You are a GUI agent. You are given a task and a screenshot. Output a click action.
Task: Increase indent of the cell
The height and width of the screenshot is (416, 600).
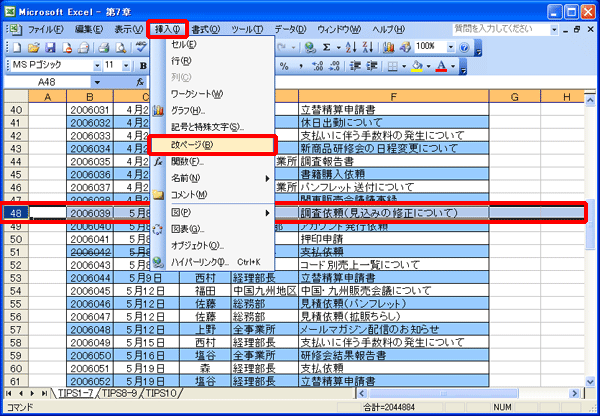pyautogui.click(x=372, y=66)
